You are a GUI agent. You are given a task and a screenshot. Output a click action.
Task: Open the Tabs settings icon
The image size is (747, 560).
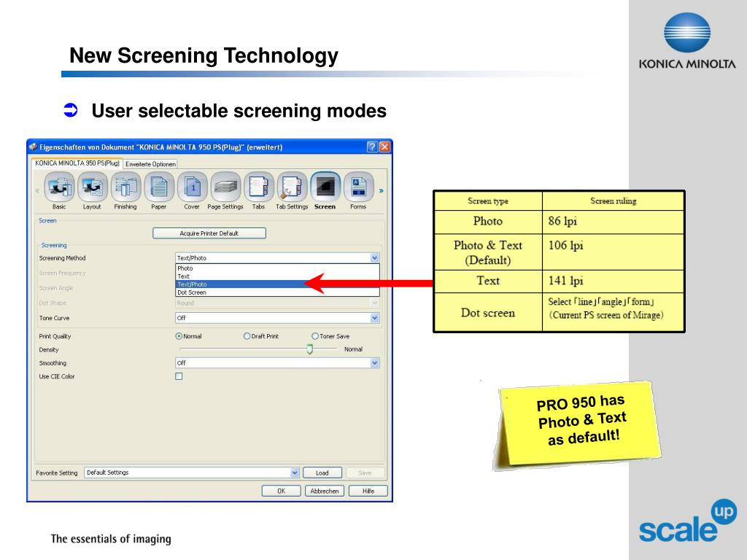(259, 191)
